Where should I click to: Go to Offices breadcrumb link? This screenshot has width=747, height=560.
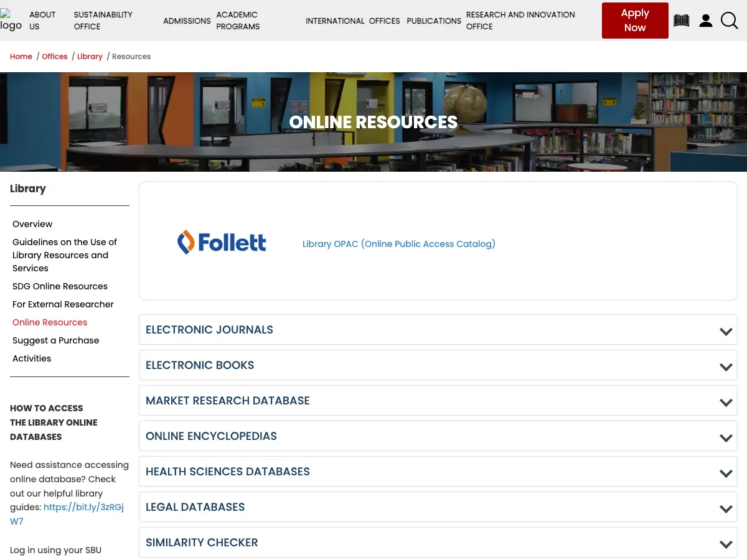point(55,57)
